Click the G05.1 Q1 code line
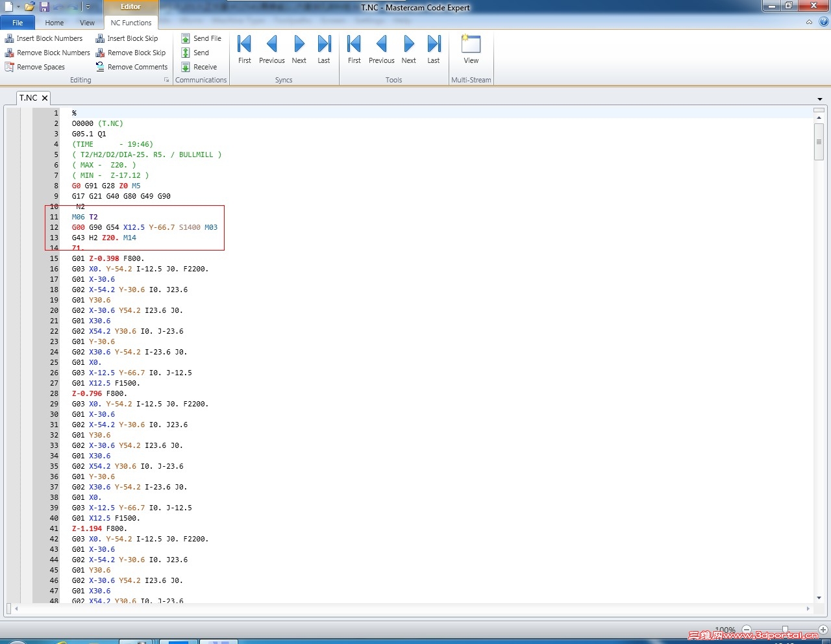Screen dimensions: 831x644 (89, 134)
